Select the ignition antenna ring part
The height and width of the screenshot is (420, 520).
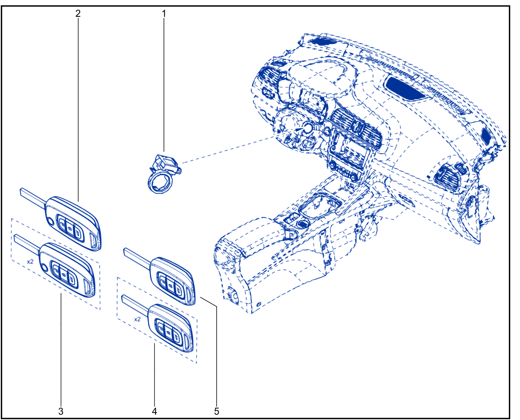click(x=164, y=174)
